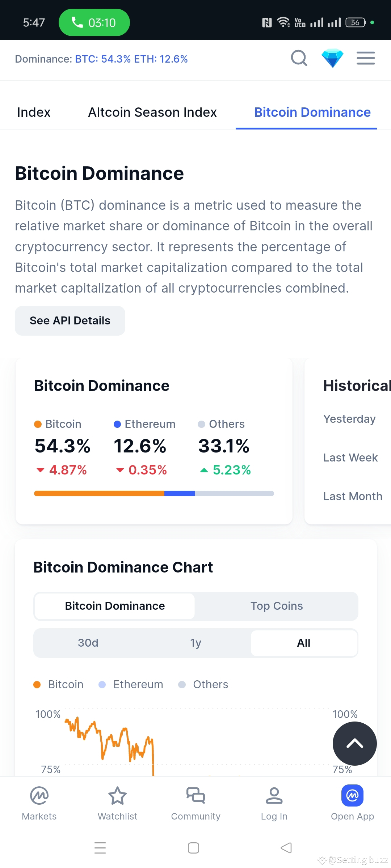Open the search icon
Viewport: 391px width, 868px height.
point(298,58)
